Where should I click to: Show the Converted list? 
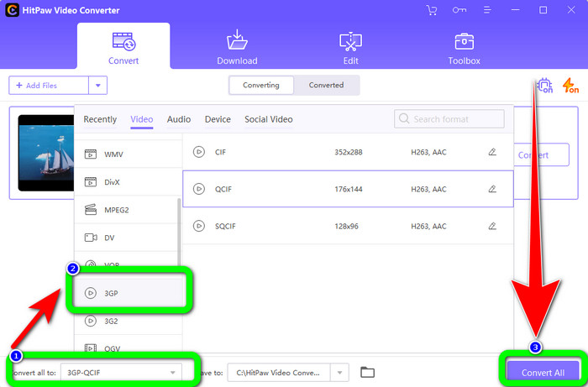click(x=326, y=85)
